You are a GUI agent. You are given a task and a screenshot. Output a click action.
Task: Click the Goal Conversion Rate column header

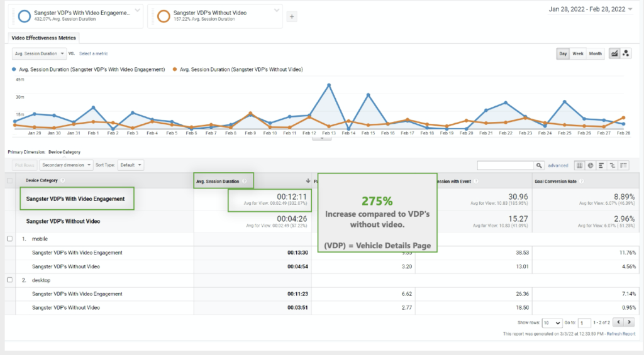pos(555,181)
